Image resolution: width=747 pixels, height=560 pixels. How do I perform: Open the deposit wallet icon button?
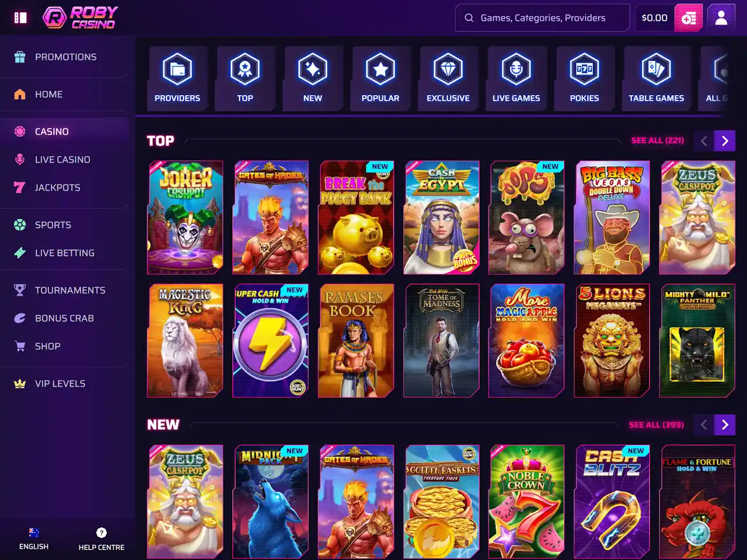(689, 18)
